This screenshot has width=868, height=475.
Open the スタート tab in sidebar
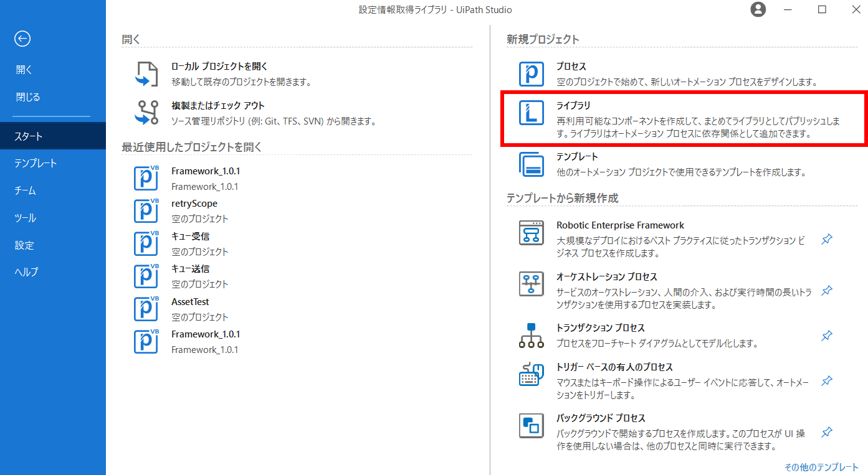tap(53, 136)
